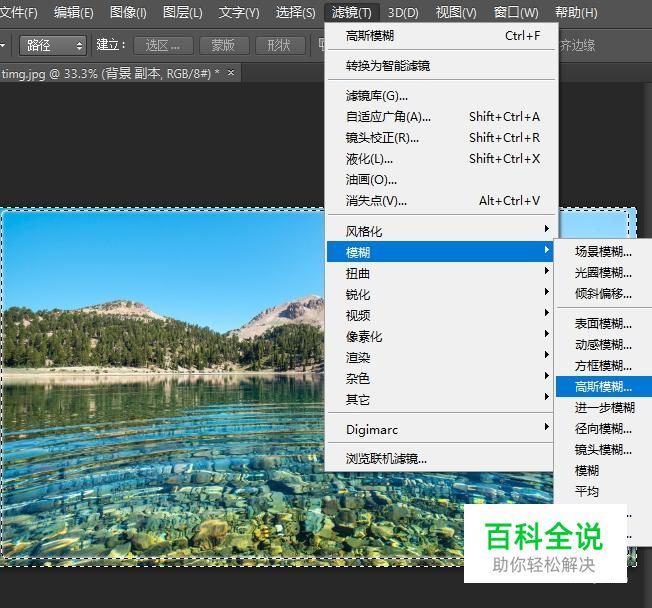Image resolution: width=652 pixels, height=608 pixels.
Task: Open the 选择(S) menu
Action: [x=295, y=12]
